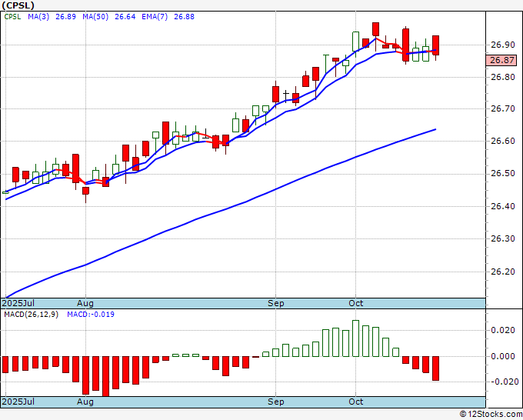
Task: Click the right end of the MA(50) line
Action: (x=435, y=129)
